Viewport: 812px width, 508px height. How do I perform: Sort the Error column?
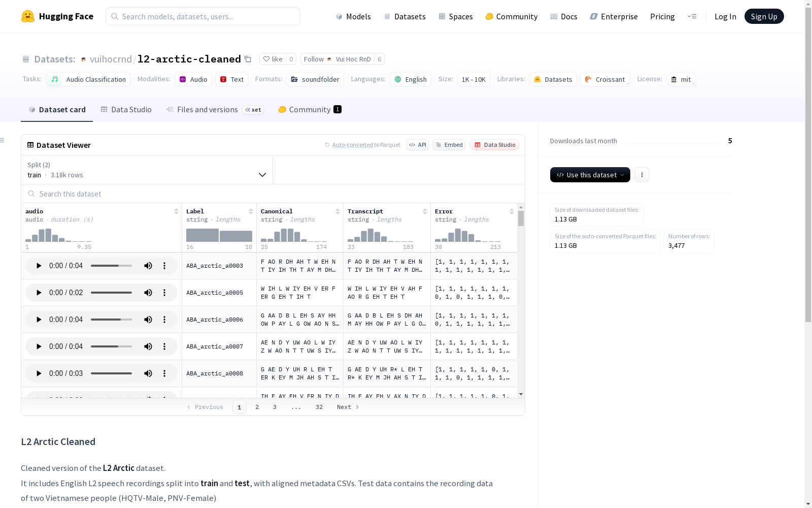[x=512, y=211]
